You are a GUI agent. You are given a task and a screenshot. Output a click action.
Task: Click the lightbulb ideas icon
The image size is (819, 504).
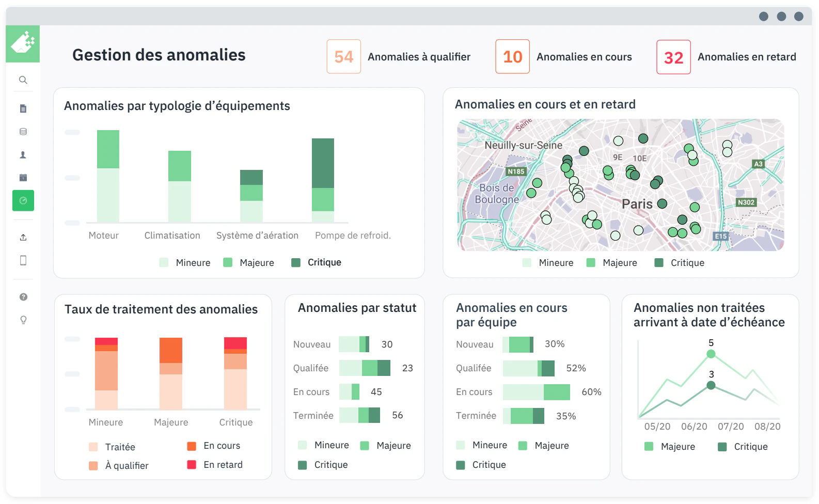click(23, 320)
